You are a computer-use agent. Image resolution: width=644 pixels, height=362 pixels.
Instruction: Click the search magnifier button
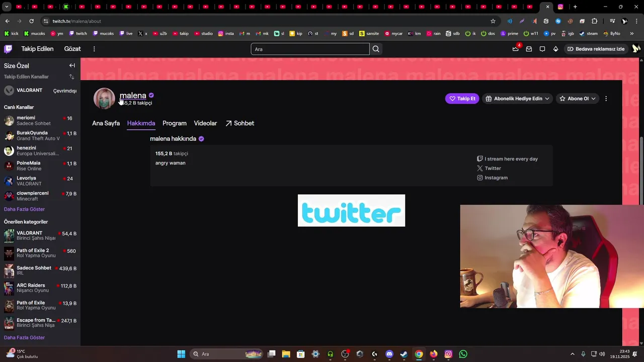(376, 49)
